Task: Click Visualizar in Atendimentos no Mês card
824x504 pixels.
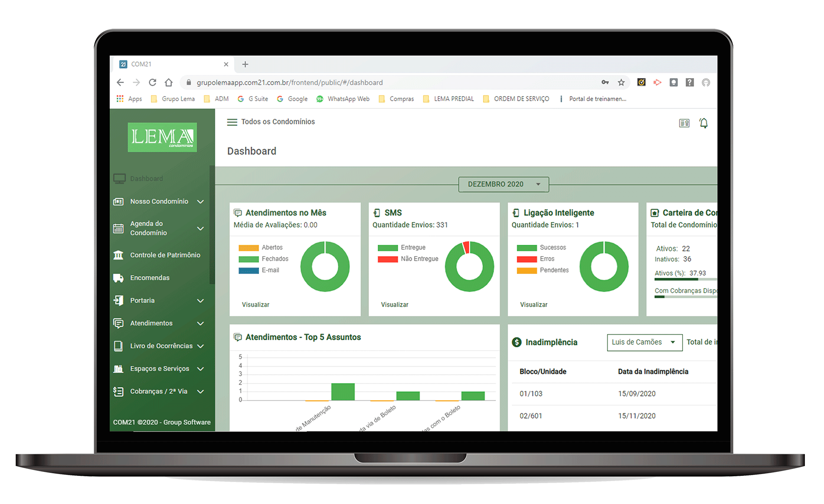Action: 255,305
